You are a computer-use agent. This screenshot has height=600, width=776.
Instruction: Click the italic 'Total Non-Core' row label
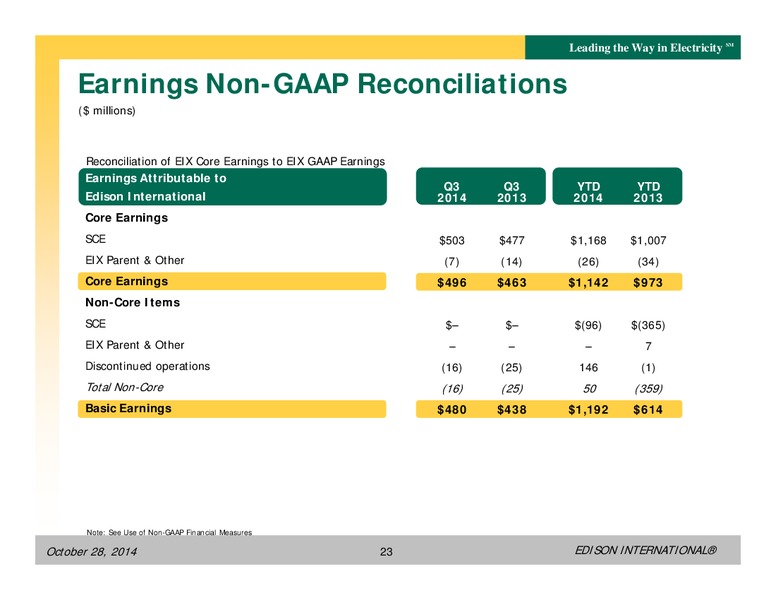pyautogui.click(x=125, y=387)
